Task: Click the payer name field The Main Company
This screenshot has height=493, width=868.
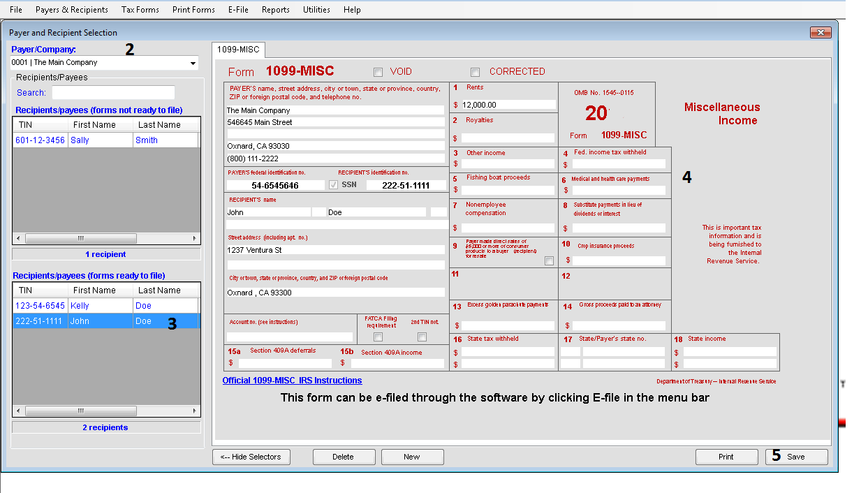Action: click(335, 110)
